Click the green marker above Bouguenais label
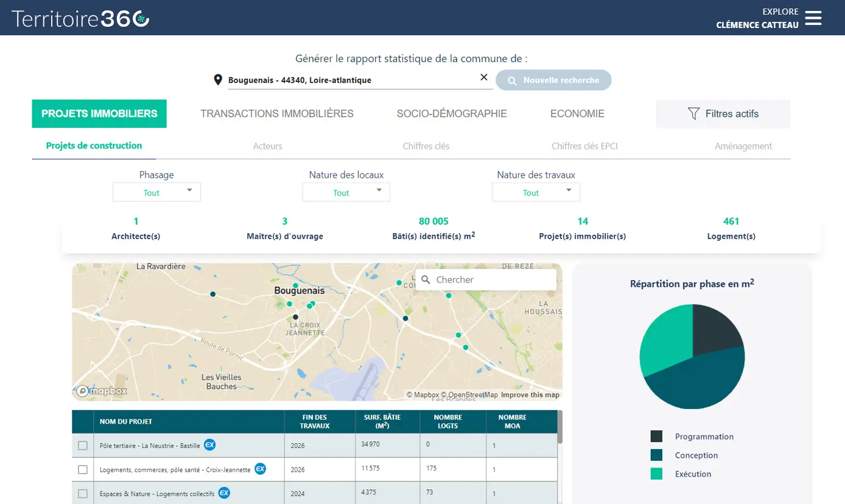The image size is (845, 504). (295, 285)
